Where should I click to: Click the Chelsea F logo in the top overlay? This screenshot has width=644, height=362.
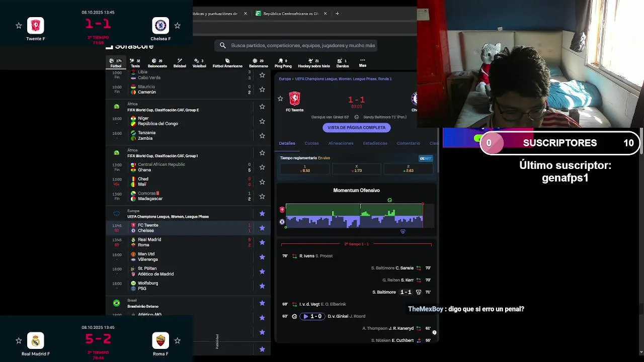coord(160,25)
